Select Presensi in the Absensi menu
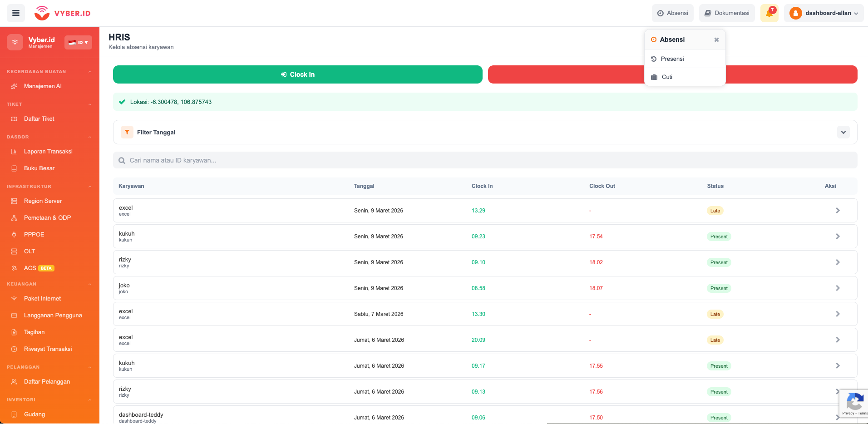 tap(672, 59)
